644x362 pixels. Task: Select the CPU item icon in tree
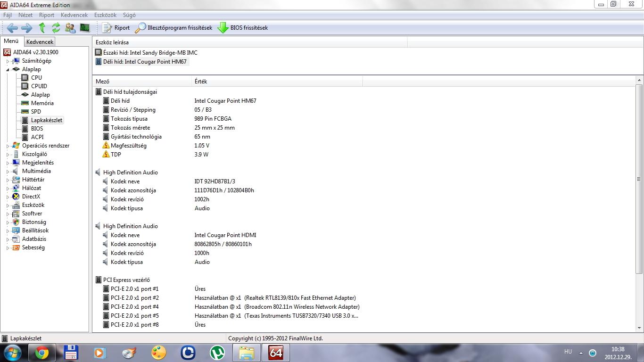pos(25,78)
